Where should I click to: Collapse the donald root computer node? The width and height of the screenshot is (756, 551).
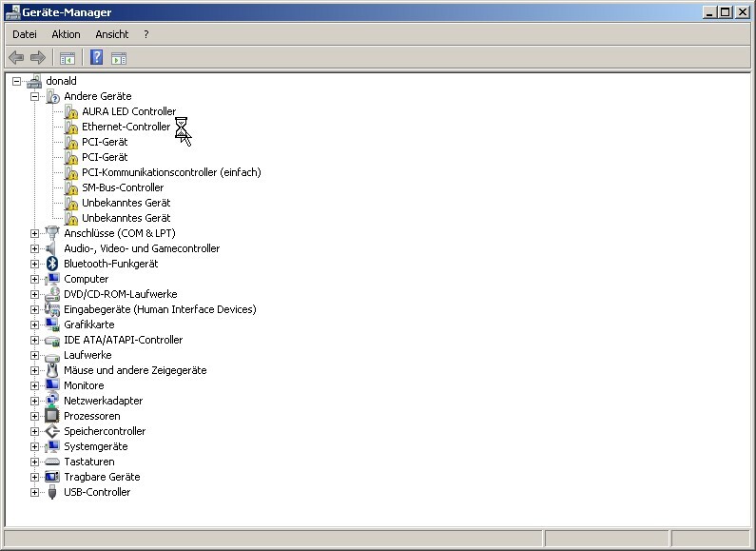tap(16, 81)
